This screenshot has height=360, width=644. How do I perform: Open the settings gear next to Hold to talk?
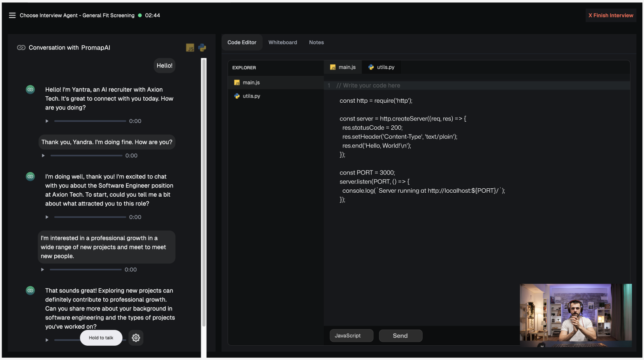click(x=136, y=338)
